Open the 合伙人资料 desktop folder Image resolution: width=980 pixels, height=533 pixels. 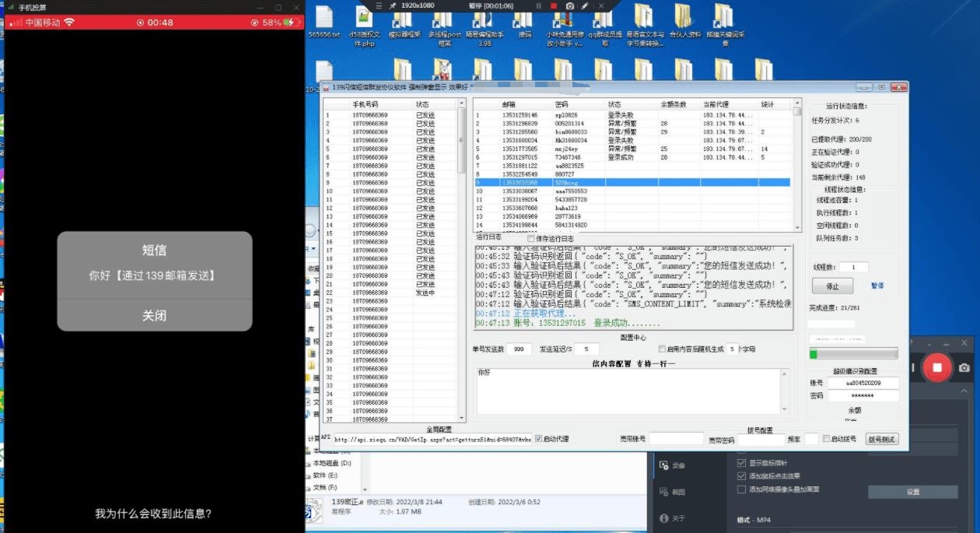click(684, 21)
